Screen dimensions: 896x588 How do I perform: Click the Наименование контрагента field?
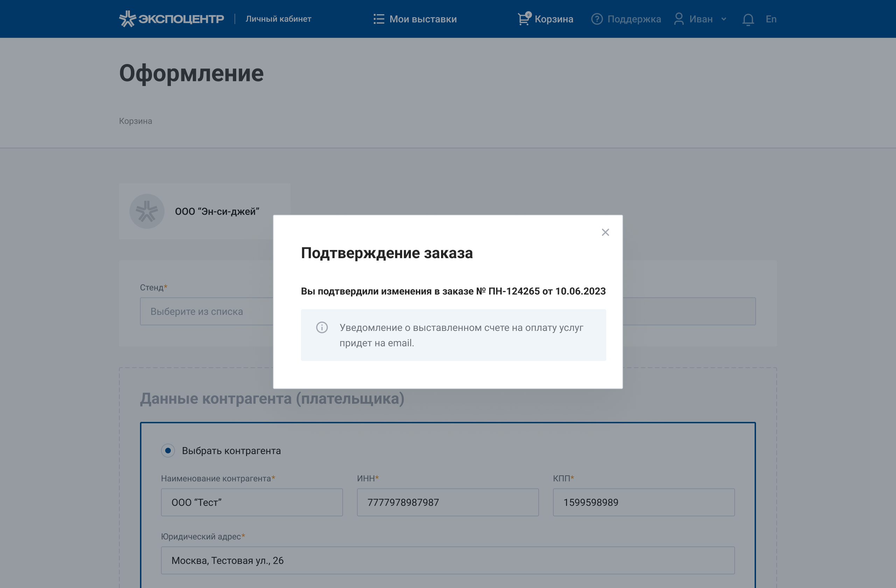click(x=252, y=502)
